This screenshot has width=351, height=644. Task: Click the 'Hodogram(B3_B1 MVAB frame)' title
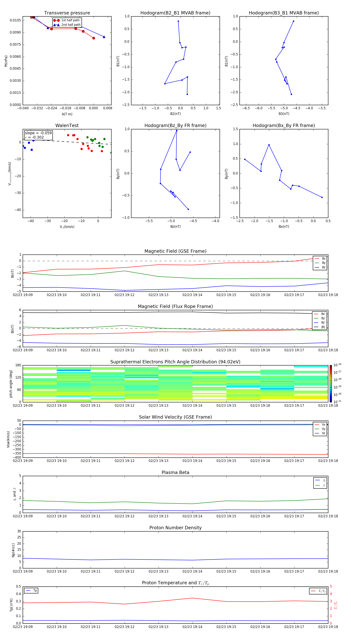tap(284, 13)
